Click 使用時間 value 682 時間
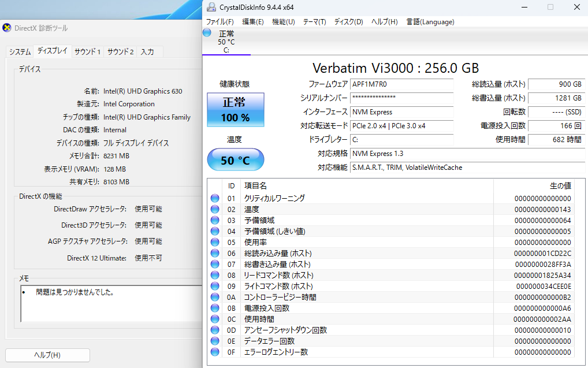The height and width of the screenshot is (368, 588). click(556, 140)
